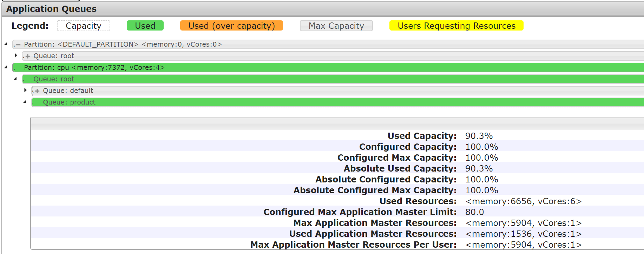
Task: Click the minus icon on DEFAULT_PARTITION bar
Action: click(18, 45)
